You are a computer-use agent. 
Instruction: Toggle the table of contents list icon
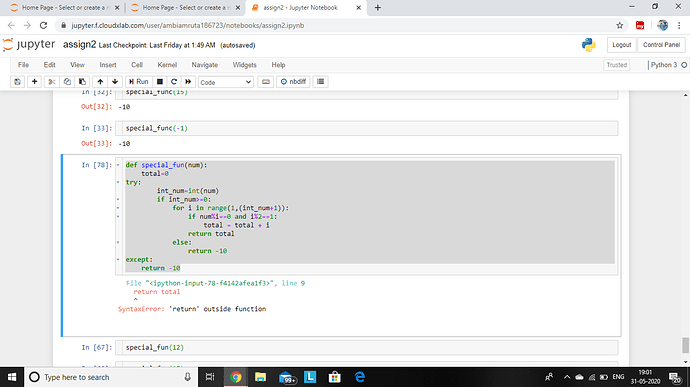(320, 82)
